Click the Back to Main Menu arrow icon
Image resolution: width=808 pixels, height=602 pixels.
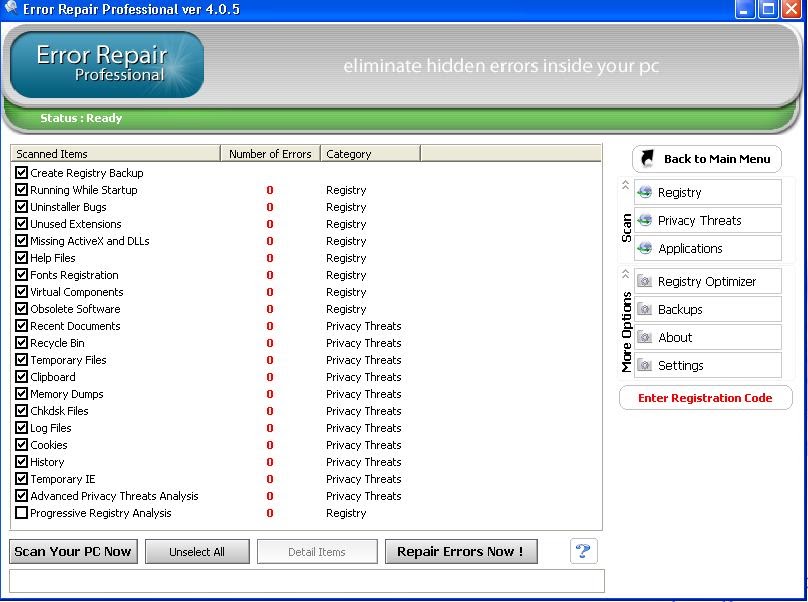[x=648, y=158]
